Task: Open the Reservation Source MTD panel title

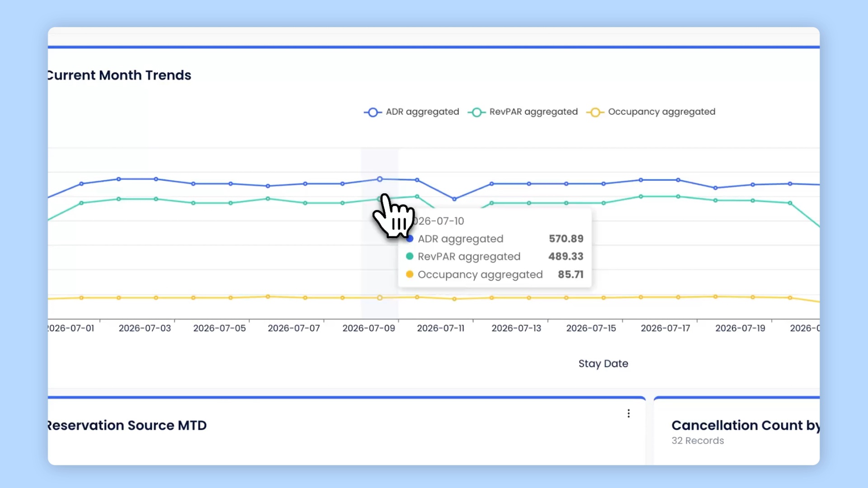Action: (127, 425)
